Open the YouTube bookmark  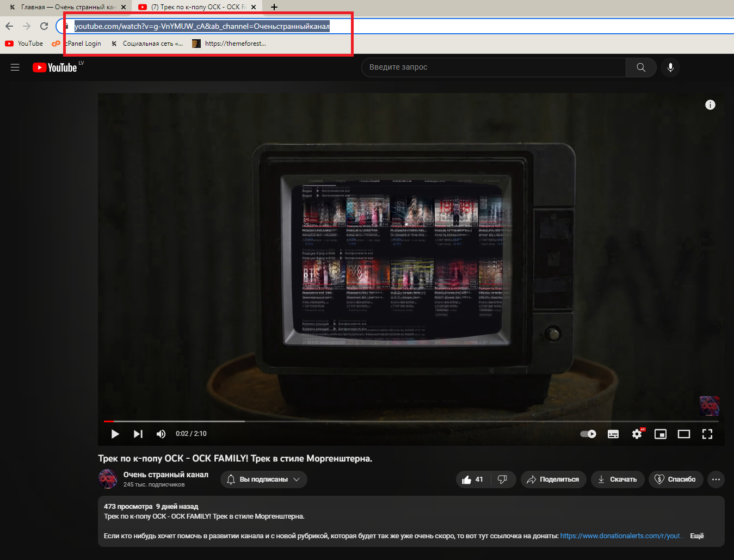pyautogui.click(x=24, y=44)
